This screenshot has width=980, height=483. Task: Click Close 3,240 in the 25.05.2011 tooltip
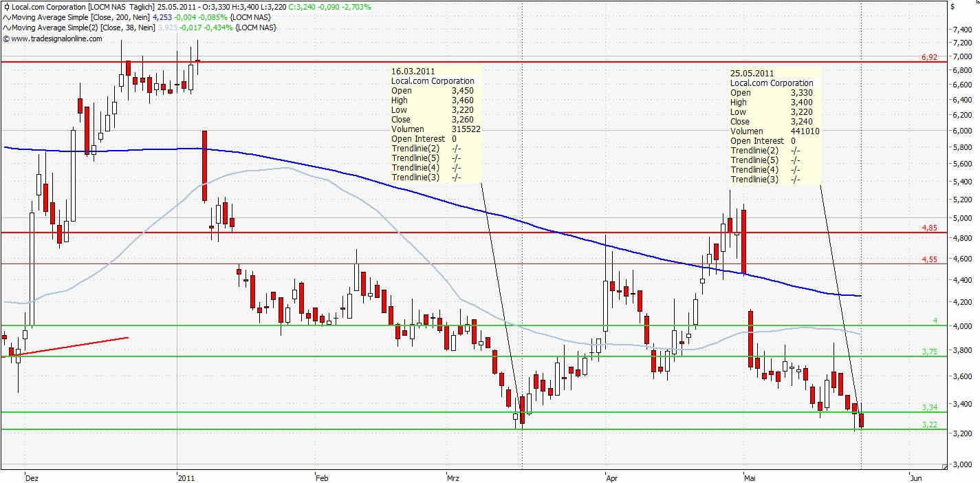(x=772, y=121)
